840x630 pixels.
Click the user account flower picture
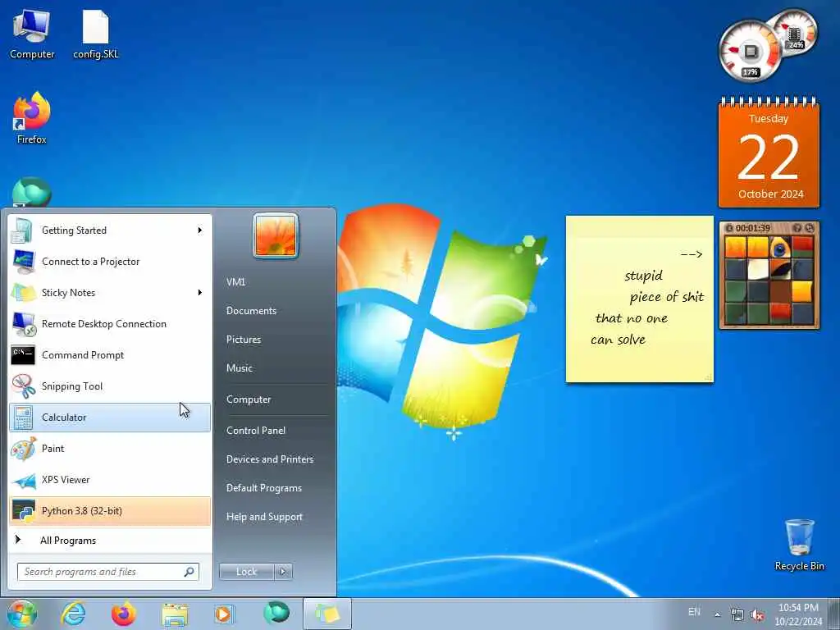(x=276, y=235)
